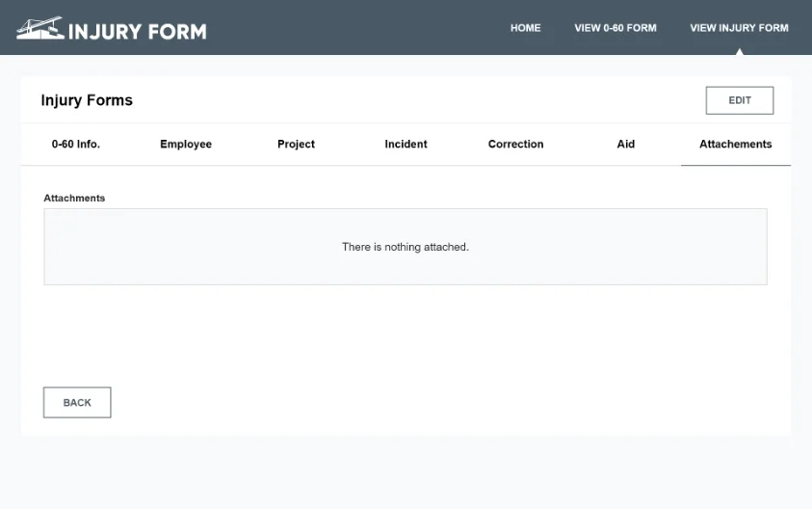Click the Injury Form logo icon
Image resolution: width=812 pixels, height=509 pixels.
pos(40,28)
